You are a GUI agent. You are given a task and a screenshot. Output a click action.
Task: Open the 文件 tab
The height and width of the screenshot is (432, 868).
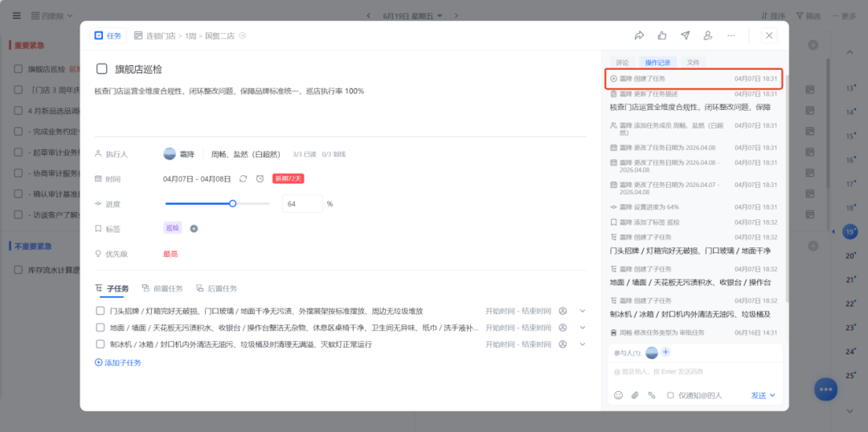[x=693, y=63]
